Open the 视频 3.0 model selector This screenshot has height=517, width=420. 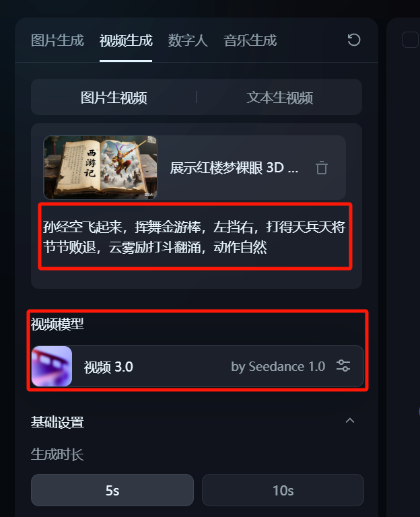198,366
